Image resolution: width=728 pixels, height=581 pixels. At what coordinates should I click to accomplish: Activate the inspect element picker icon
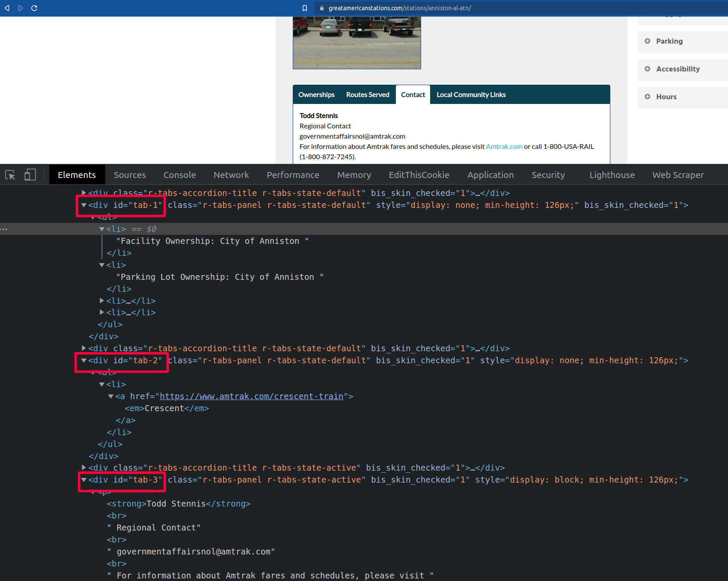click(10, 175)
